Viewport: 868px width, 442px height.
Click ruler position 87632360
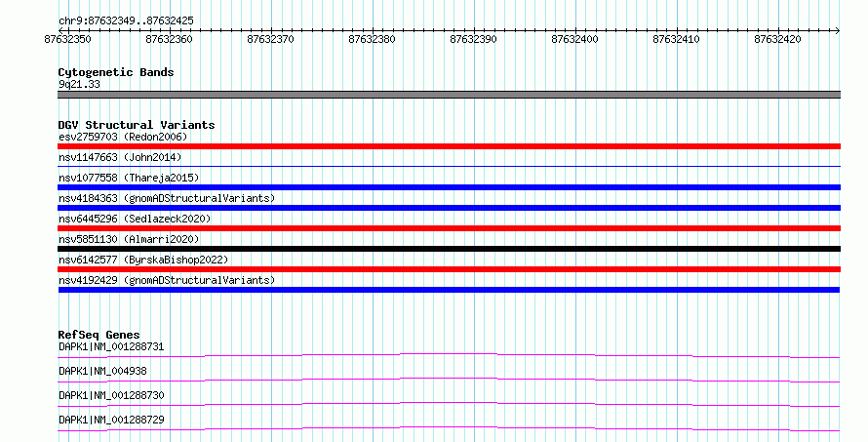point(169,39)
